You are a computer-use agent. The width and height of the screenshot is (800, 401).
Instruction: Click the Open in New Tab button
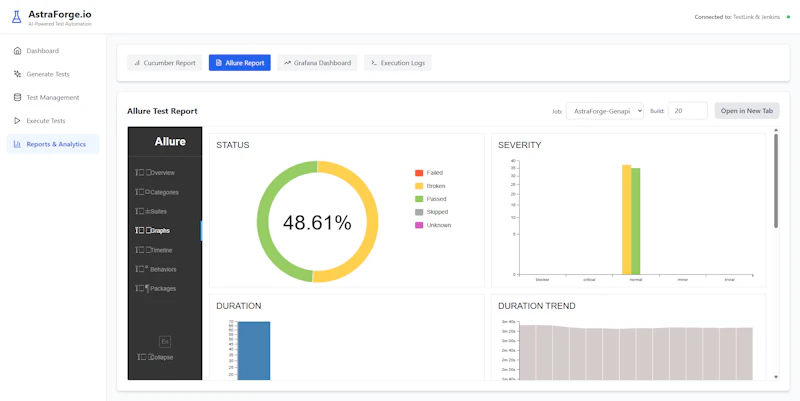(x=747, y=111)
